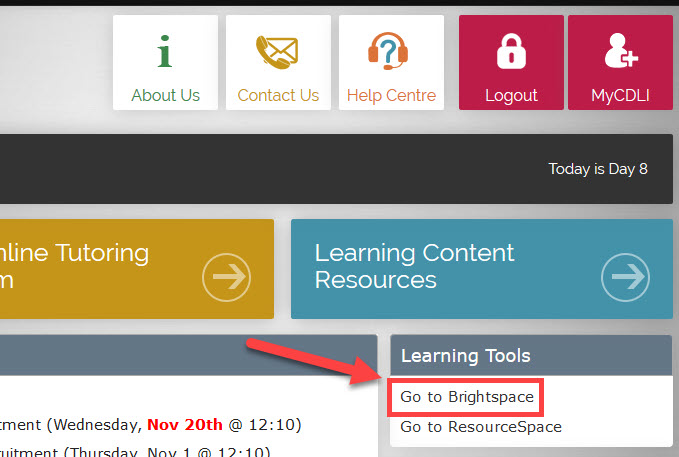Viewport: 679px width, 457px height.
Task: Open the Help Centre text label
Action: coord(391,95)
